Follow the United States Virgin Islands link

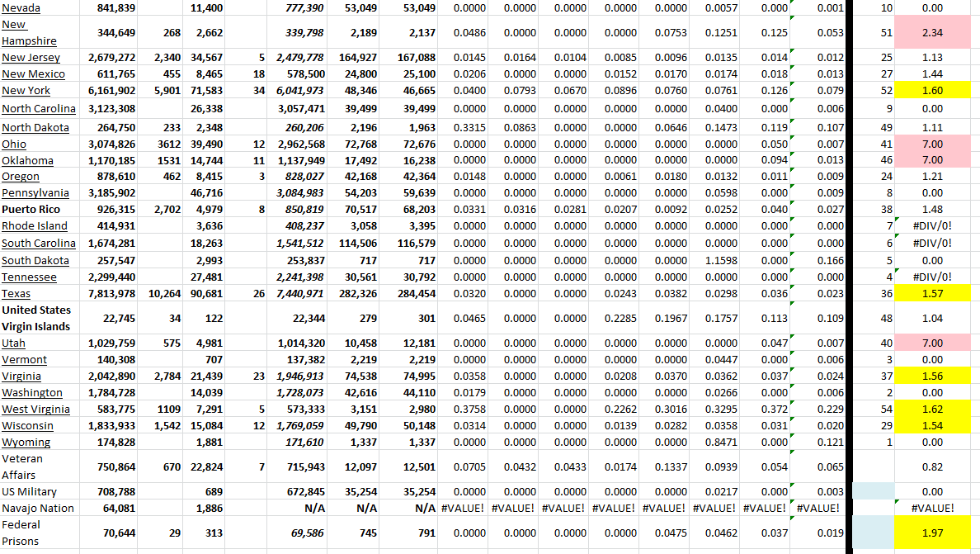35,318
